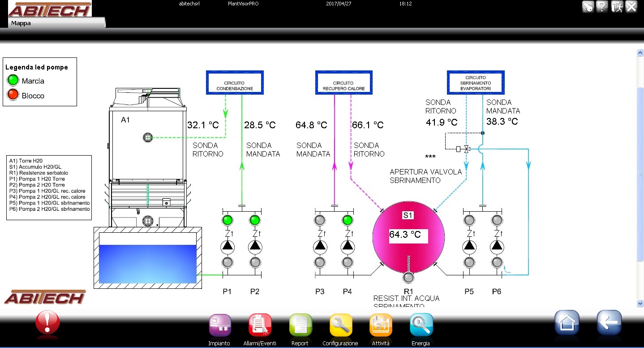Click the Circuito Condensazione box
This screenshot has width=644, height=348.
[235, 83]
